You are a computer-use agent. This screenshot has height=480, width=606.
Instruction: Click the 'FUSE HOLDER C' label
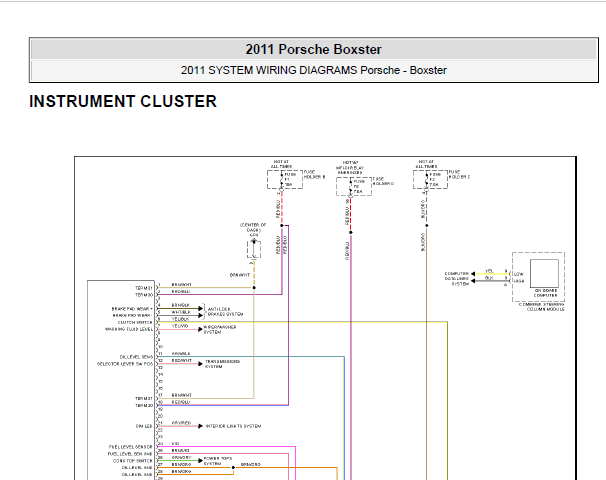[459, 174]
